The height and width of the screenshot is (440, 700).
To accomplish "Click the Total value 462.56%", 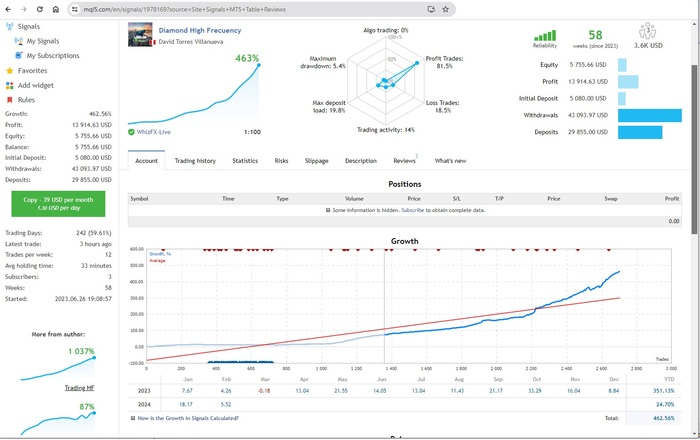I will [x=663, y=418].
